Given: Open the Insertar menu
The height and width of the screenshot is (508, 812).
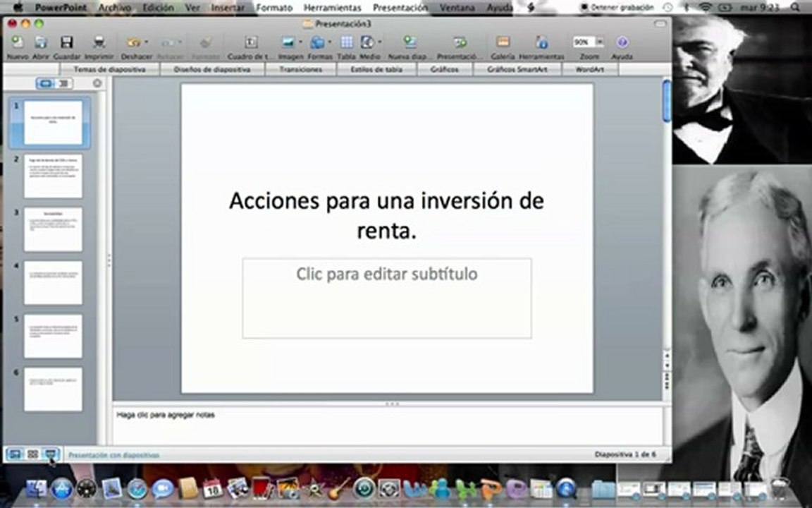Looking at the screenshot, I should tap(228, 7).
